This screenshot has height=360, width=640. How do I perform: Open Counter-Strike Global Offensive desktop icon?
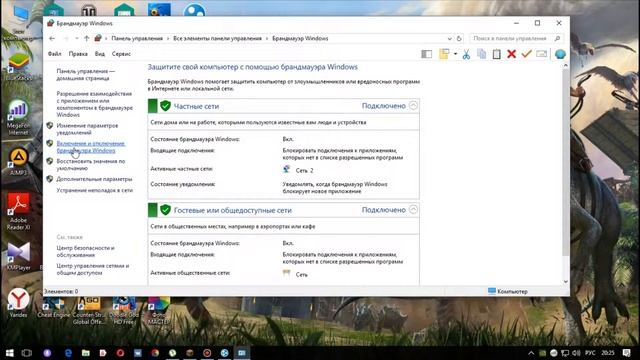click(x=89, y=311)
